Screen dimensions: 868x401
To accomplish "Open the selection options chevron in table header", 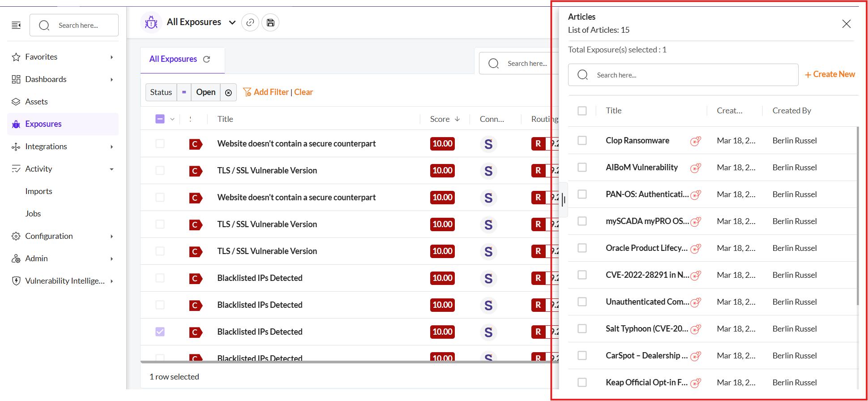I will pyautogui.click(x=172, y=119).
